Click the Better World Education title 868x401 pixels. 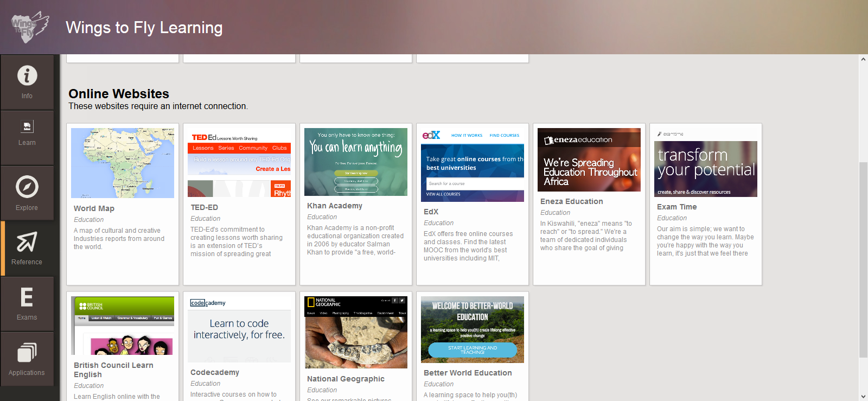click(468, 373)
